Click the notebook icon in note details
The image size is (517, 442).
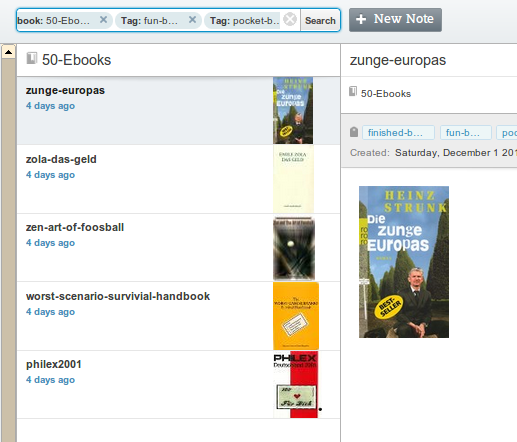pyautogui.click(x=353, y=91)
